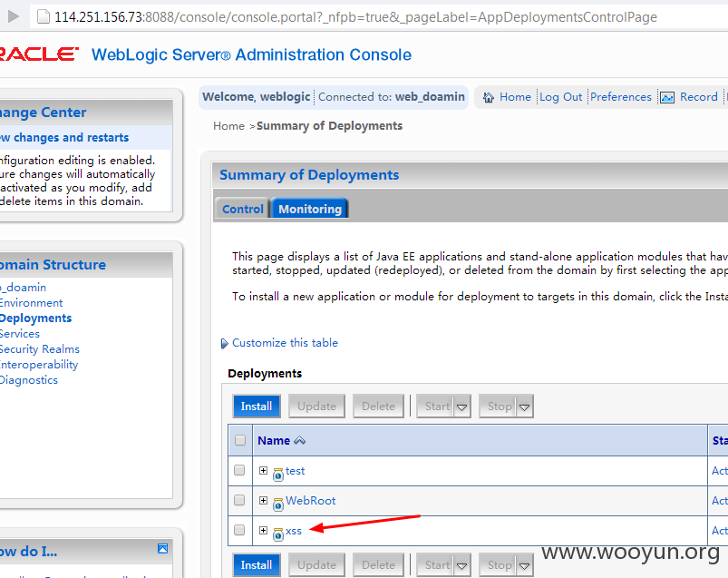
Task: Click the Summary of Deployments breadcrumb text
Action: click(x=329, y=126)
